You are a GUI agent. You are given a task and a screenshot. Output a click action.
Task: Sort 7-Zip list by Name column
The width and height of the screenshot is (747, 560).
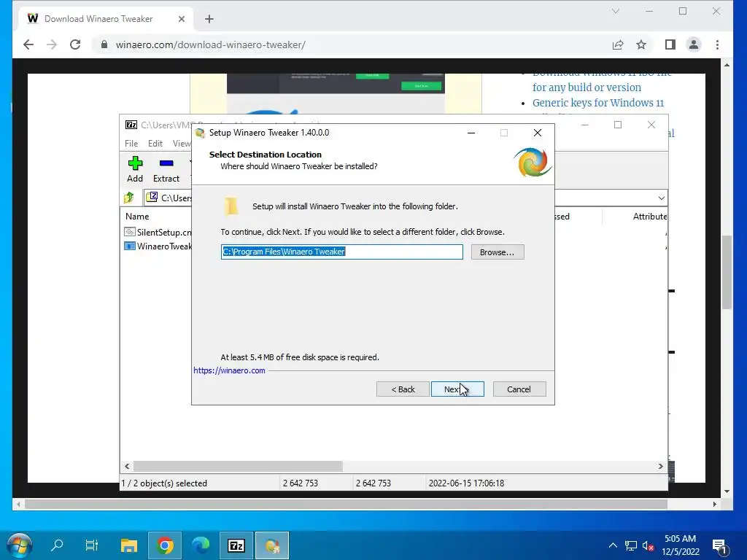coord(137,216)
